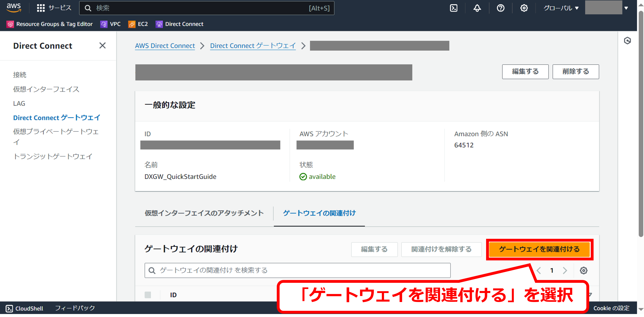Open the AWS CloudShell icon in top bar
This screenshot has width=644, height=317.
(453, 8)
